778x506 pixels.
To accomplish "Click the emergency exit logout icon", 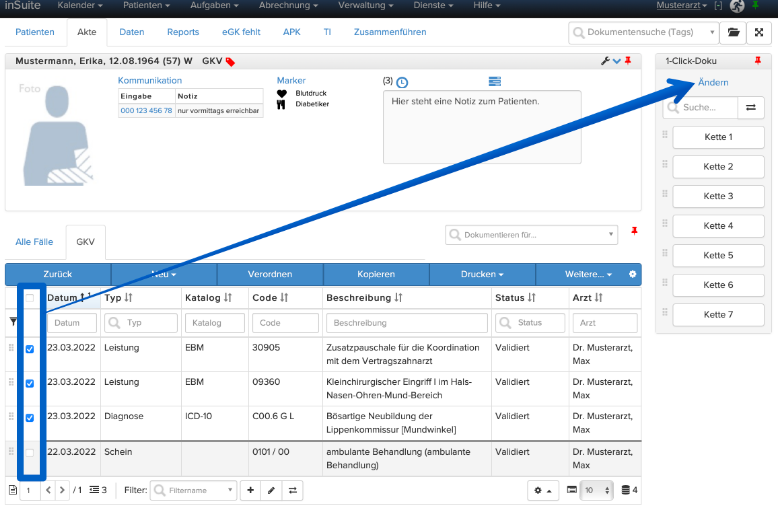I will 737,6.
